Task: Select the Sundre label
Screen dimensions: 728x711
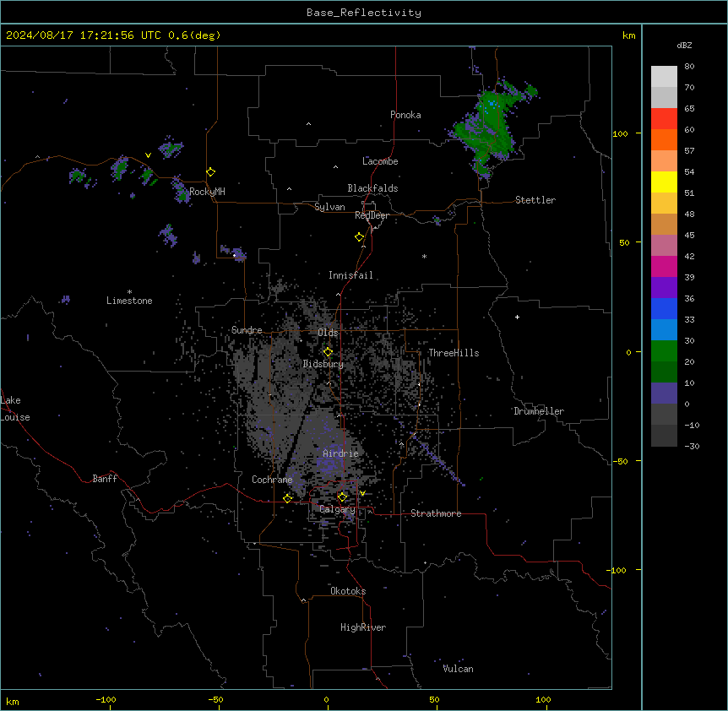Action: click(247, 330)
